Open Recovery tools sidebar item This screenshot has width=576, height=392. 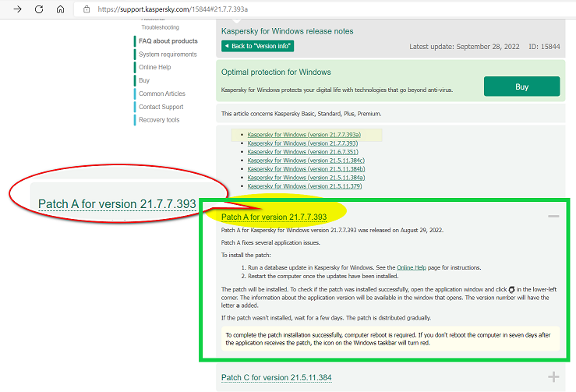(x=159, y=120)
